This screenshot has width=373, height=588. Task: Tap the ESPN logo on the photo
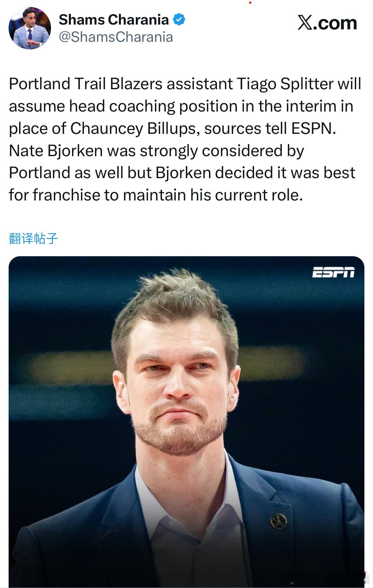[333, 272]
